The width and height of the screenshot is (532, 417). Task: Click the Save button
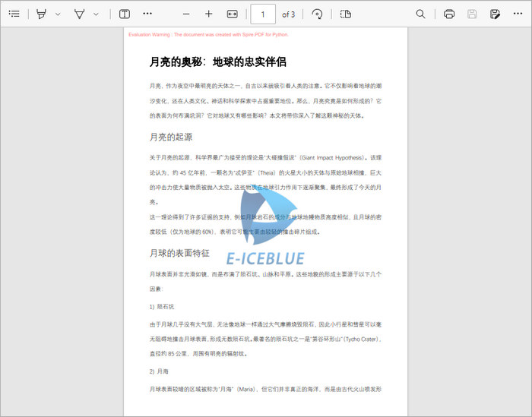coord(472,14)
